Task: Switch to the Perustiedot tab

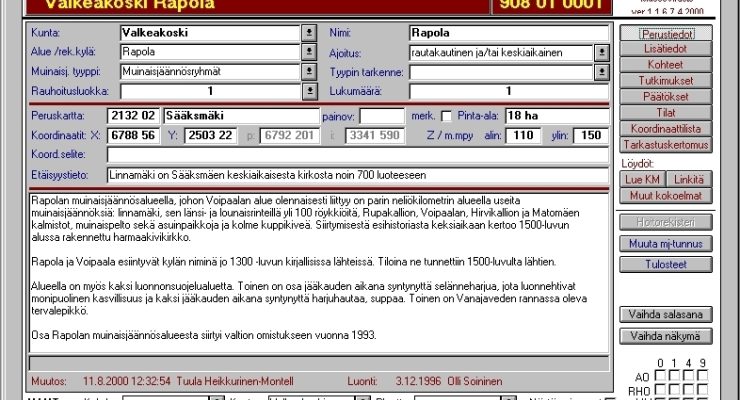Action: point(665,33)
